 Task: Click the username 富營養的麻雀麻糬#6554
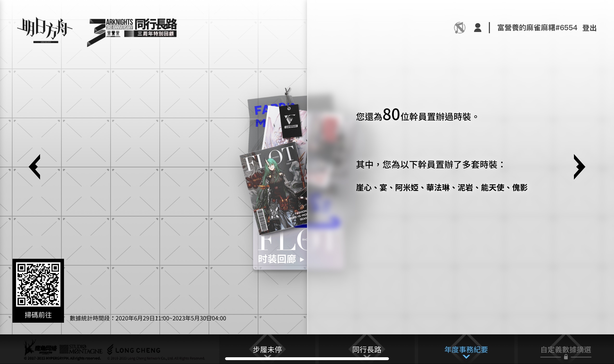pyautogui.click(x=537, y=28)
